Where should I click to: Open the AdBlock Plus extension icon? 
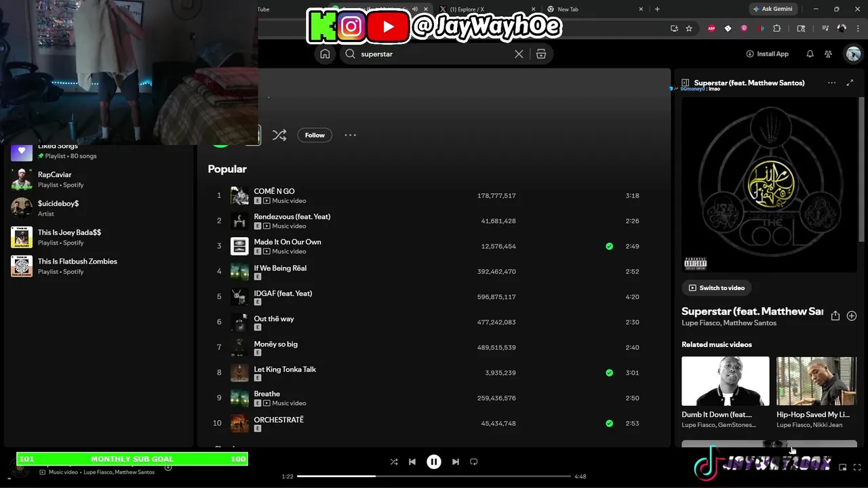(x=711, y=28)
